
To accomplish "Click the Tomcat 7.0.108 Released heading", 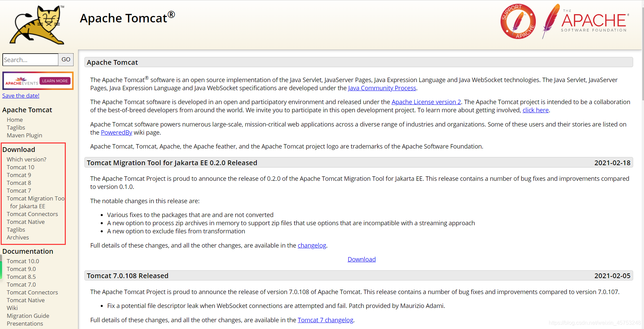I will point(128,276).
